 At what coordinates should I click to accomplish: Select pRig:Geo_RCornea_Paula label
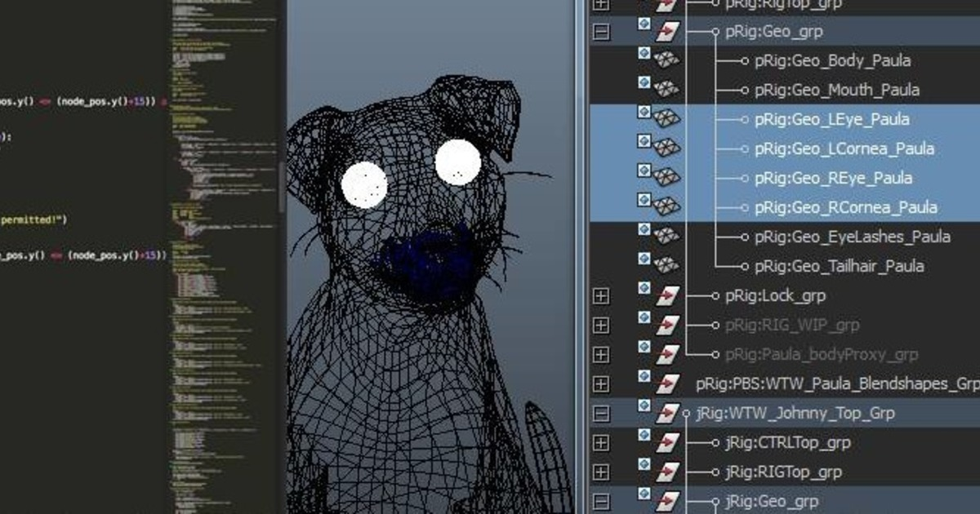click(x=845, y=207)
